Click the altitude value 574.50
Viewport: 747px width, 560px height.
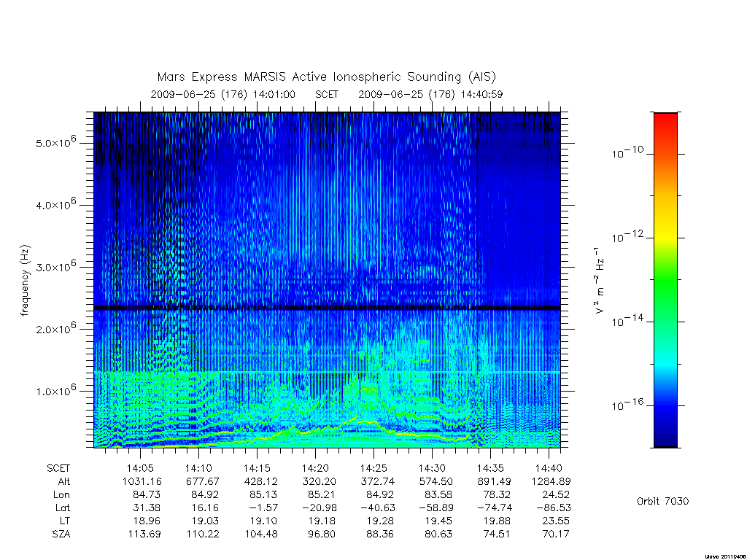[436, 481]
